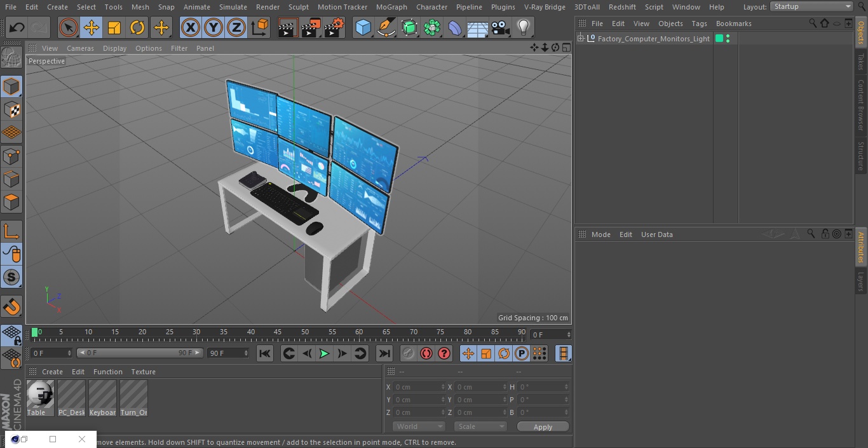Render the active view clapper icon
The height and width of the screenshot is (448, 868).
(287, 27)
